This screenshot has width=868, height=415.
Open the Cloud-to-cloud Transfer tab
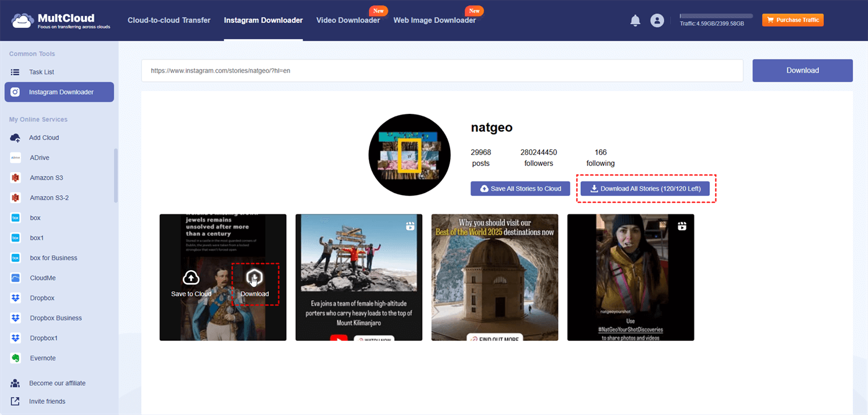[169, 20]
